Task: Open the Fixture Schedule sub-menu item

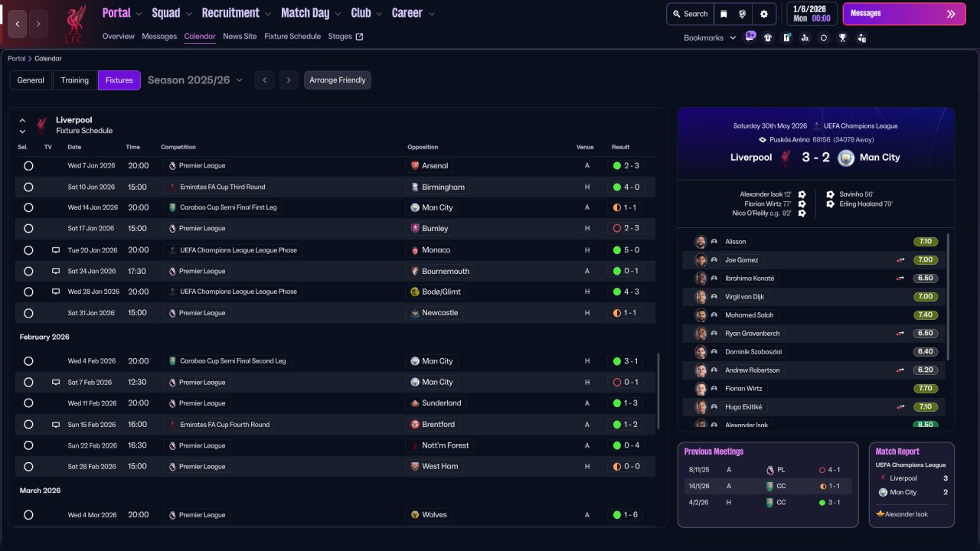Action: pyautogui.click(x=292, y=36)
